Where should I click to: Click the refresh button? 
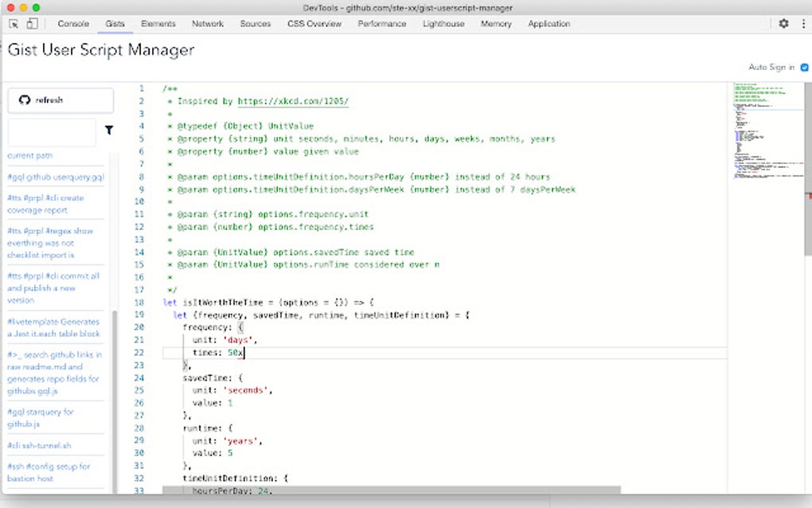(x=60, y=100)
